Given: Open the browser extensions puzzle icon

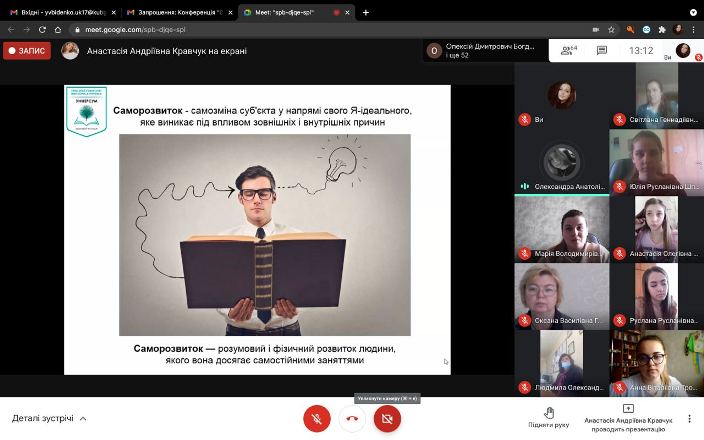Looking at the screenshot, I should pos(661,30).
